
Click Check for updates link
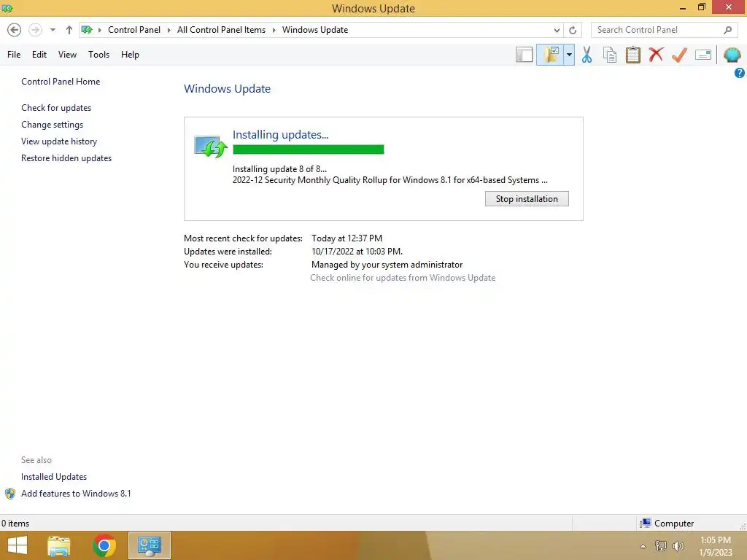click(56, 108)
